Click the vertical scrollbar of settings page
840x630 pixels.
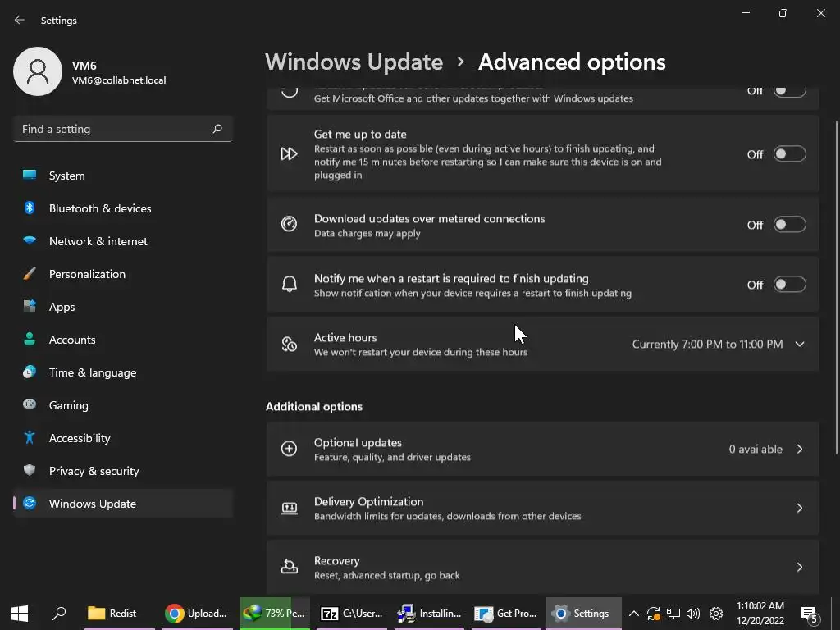click(x=836, y=286)
